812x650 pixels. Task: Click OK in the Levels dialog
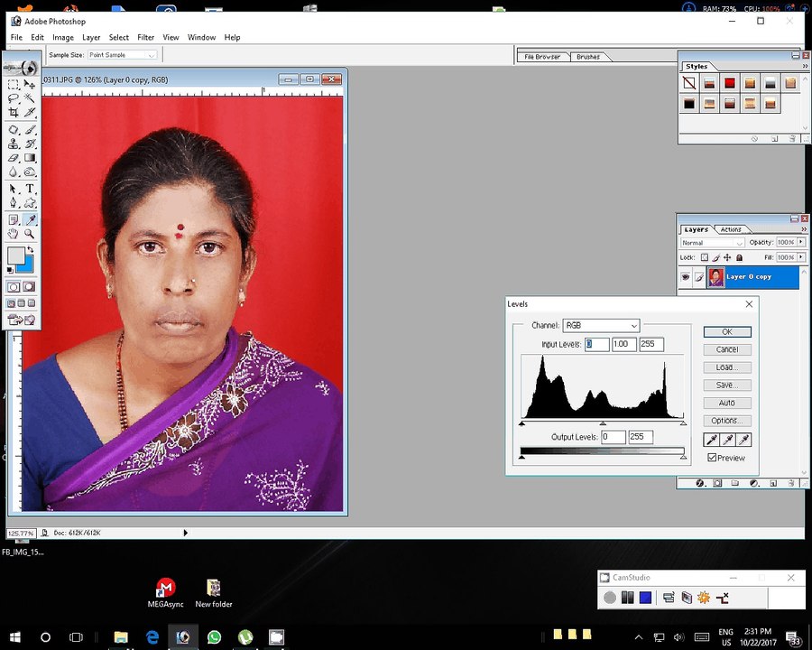pos(727,331)
